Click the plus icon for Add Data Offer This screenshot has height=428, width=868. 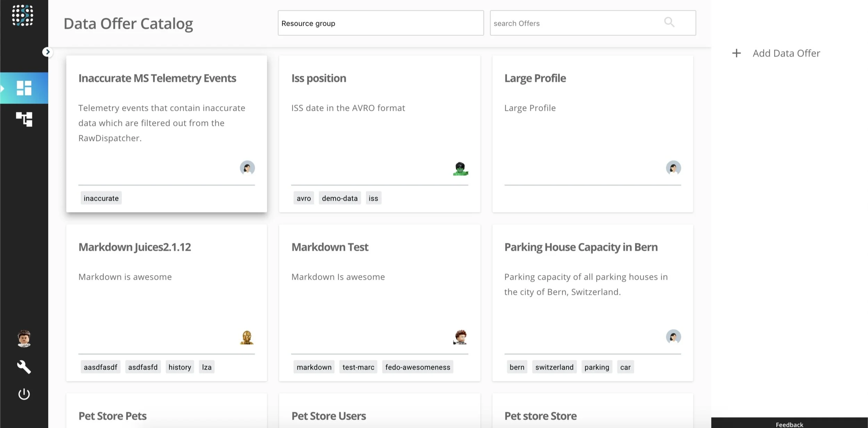[x=736, y=53]
